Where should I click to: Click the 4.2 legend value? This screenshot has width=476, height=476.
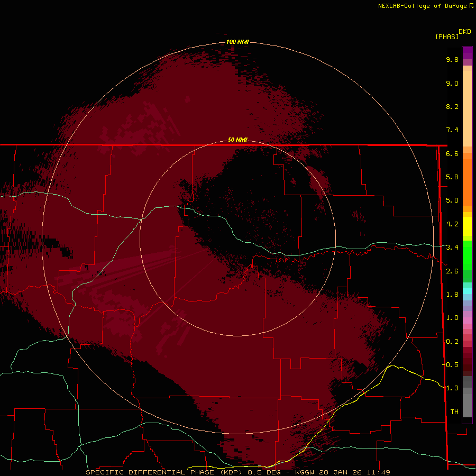point(452,224)
